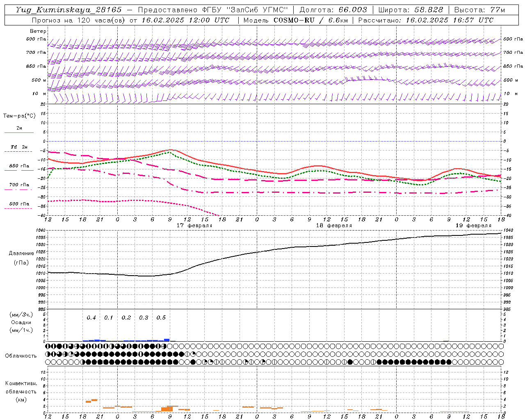The image size is (525, 420).
Task: Click the 17 февраля date label
Action: [194, 226]
